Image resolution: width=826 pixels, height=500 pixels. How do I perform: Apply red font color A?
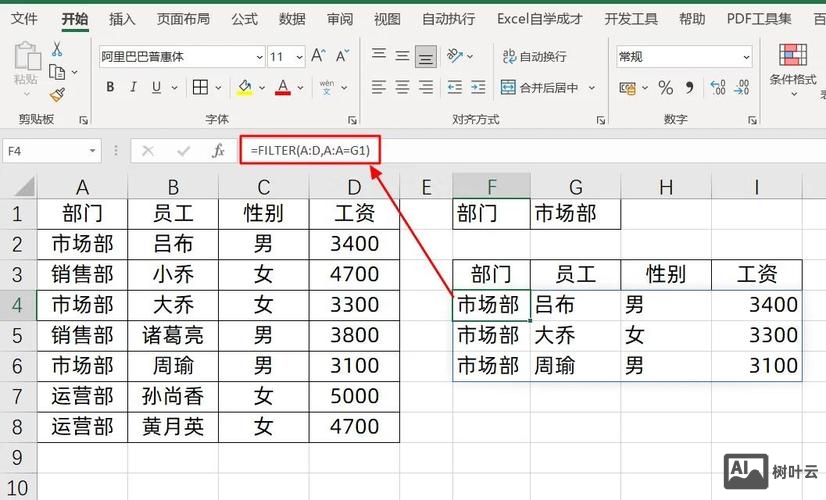pos(283,87)
